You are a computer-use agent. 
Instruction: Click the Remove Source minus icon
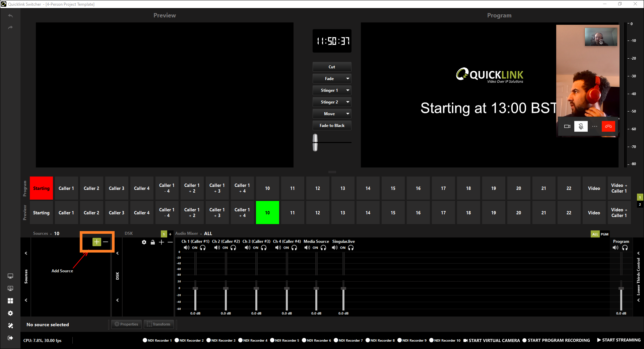[x=106, y=242]
